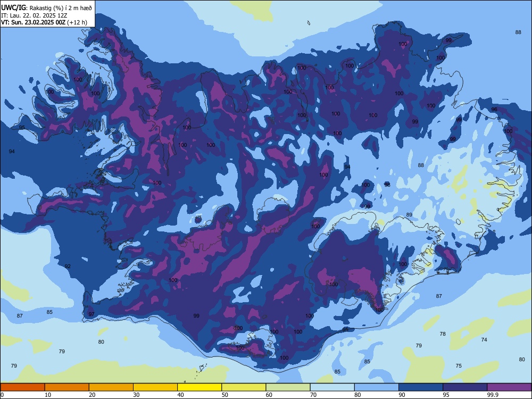Select the 'IT: Lau. 22. 02. 2025 12Z' line
The width and height of the screenshot is (532, 399).
pyautogui.click(x=34, y=15)
